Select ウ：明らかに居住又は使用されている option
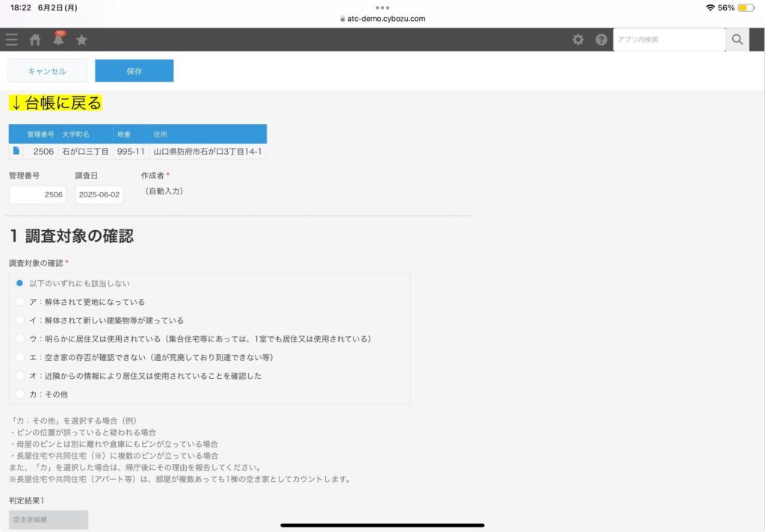The height and width of the screenshot is (532, 765). click(x=194, y=338)
